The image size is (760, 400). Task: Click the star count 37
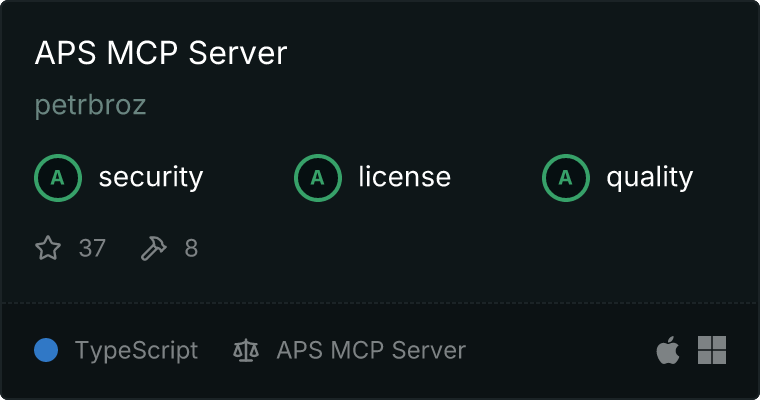pyautogui.click(x=92, y=248)
